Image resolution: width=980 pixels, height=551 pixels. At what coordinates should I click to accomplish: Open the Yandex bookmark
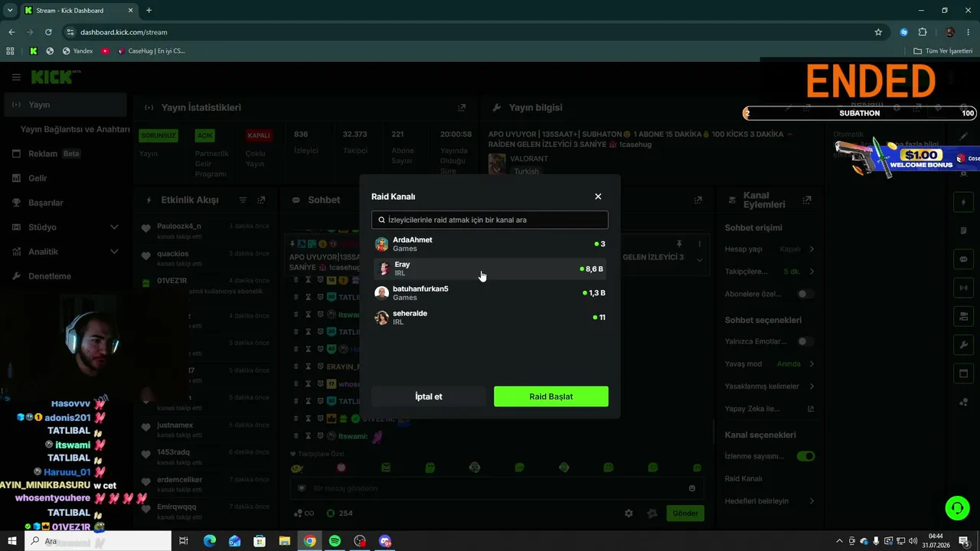point(77,51)
